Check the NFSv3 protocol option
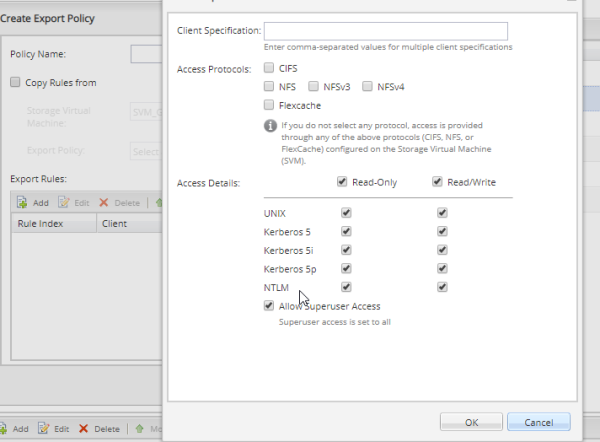This screenshot has width=600, height=442. pyautogui.click(x=314, y=87)
